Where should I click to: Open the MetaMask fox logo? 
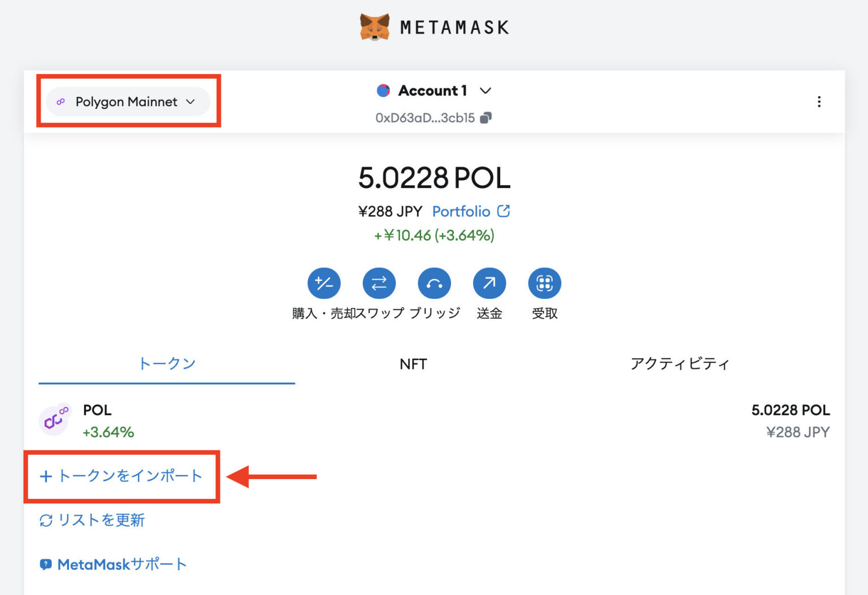click(x=375, y=25)
